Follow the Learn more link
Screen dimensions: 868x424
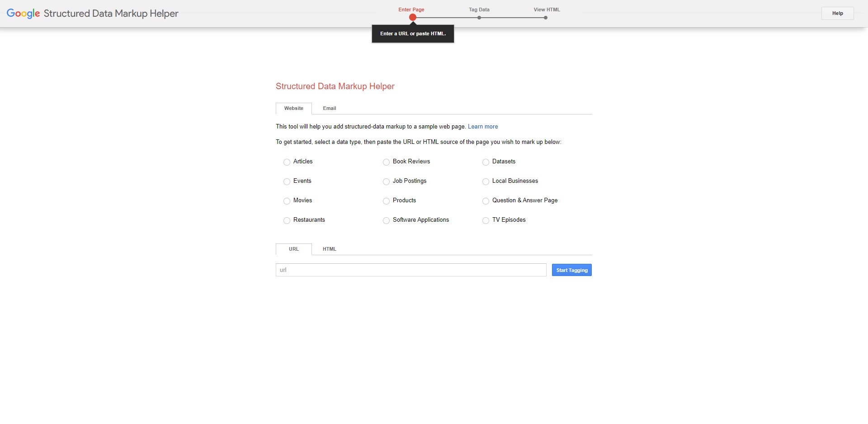483,127
